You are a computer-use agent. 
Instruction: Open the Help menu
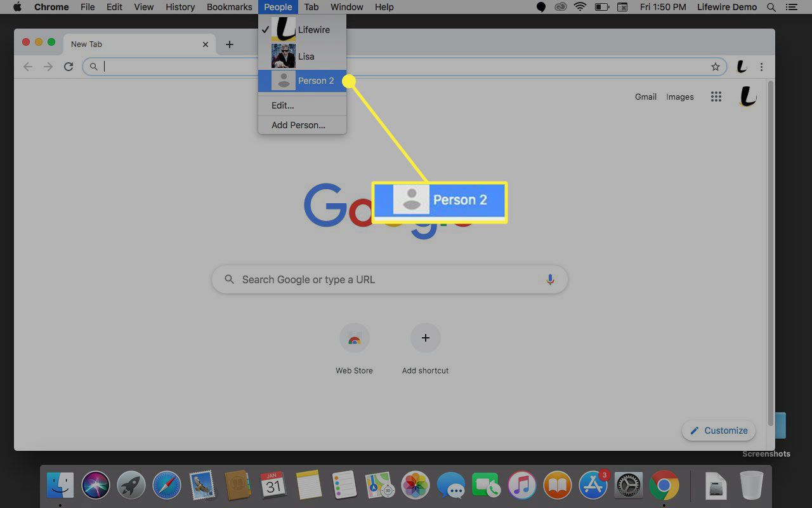pyautogui.click(x=384, y=7)
